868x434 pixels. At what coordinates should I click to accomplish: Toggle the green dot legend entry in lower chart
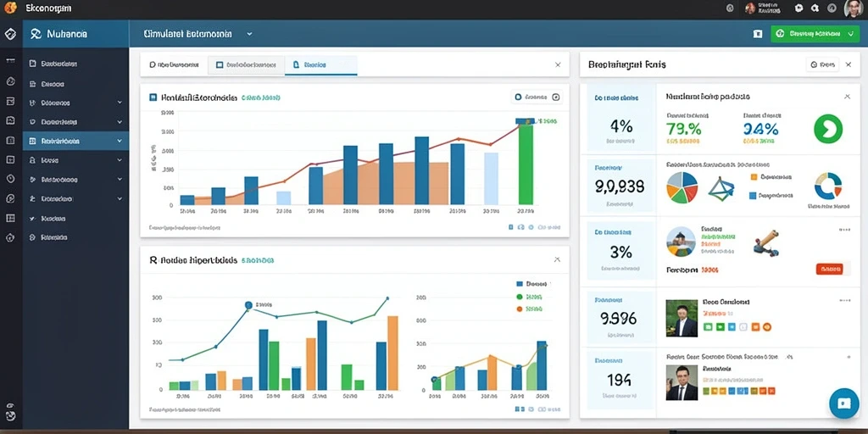coord(520,297)
